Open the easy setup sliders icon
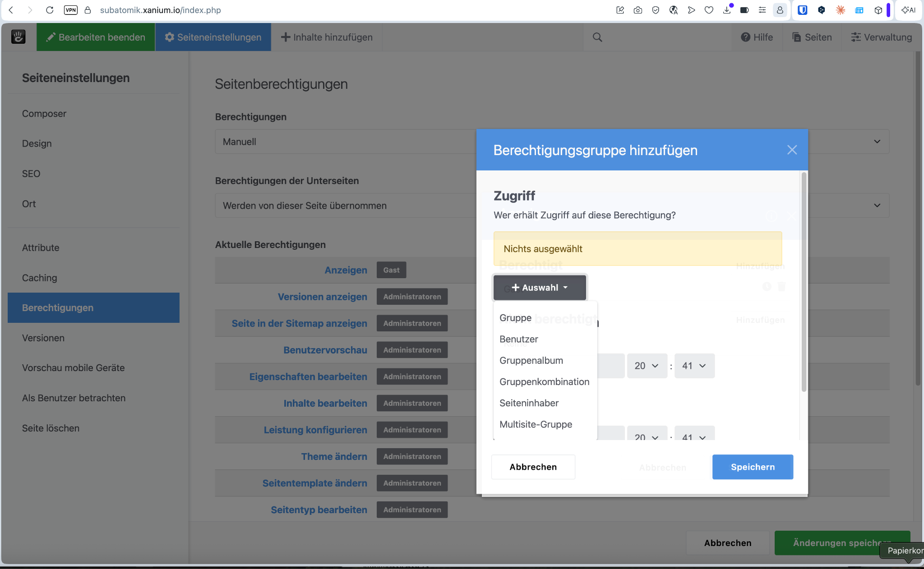 click(x=762, y=10)
